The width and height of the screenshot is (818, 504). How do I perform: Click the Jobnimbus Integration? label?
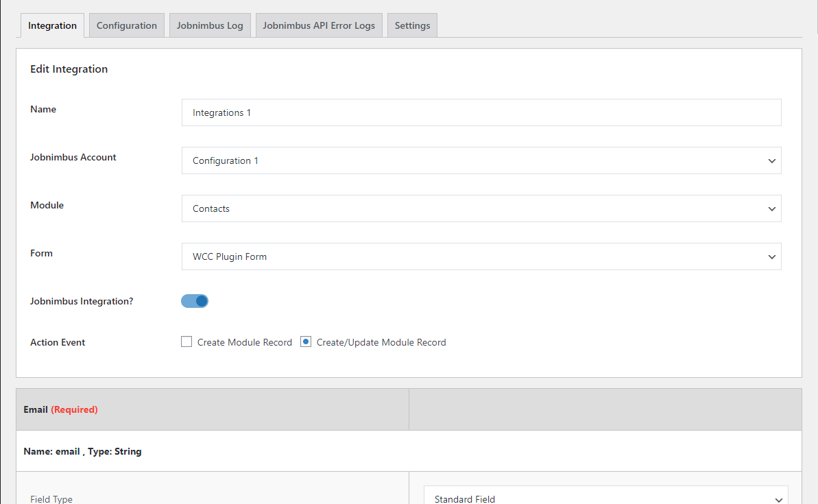coord(82,301)
